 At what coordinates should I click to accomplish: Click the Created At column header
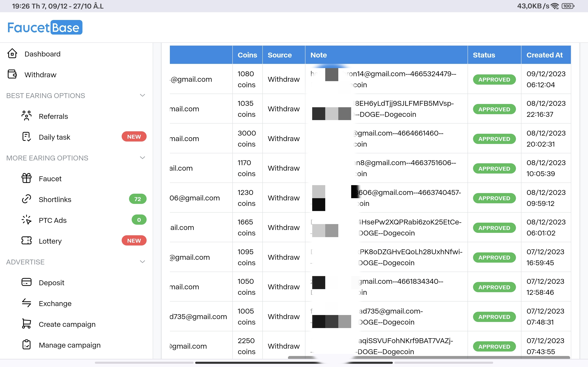tap(544, 55)
